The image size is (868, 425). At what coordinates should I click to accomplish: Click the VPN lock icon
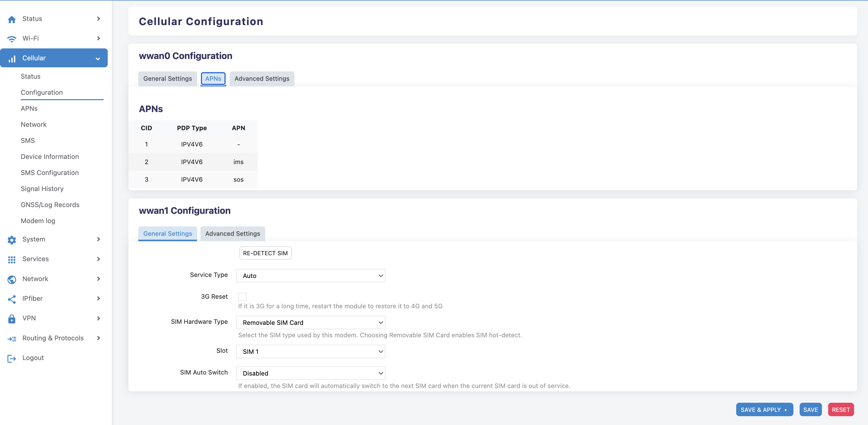[12, 319]
